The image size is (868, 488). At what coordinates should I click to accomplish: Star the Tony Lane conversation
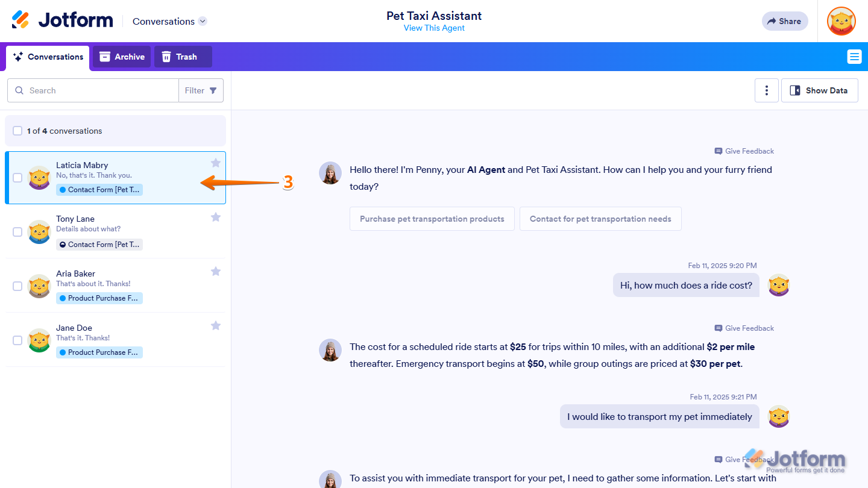pyautogui.click(x=216, y=217)
